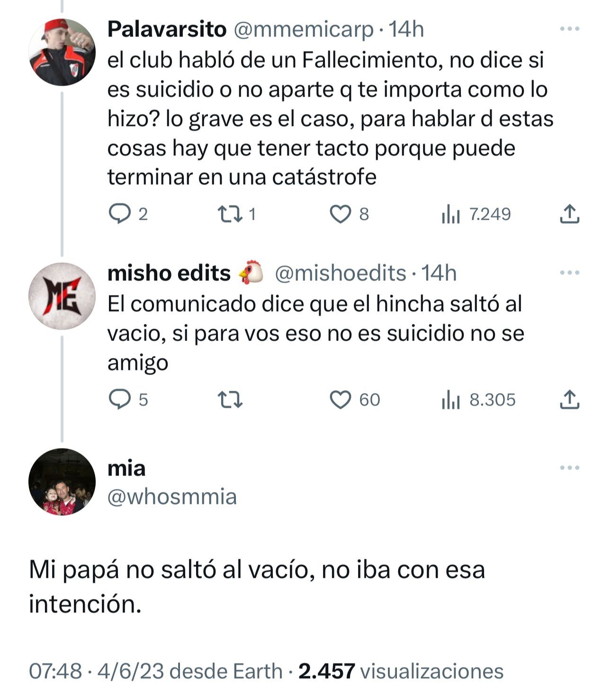611x700 pixels.
Task: Reply to misho edits' tweet
Action: coord(119,400)
